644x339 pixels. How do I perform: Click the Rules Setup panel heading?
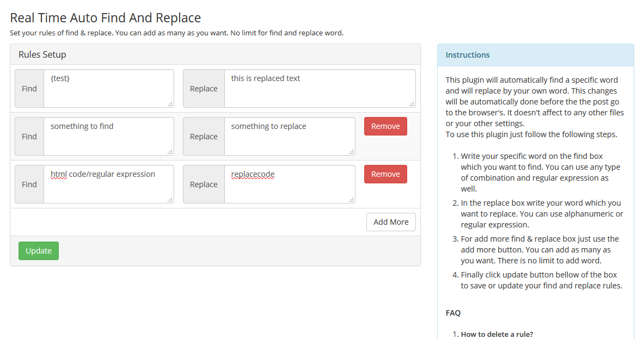pos(42,54)
